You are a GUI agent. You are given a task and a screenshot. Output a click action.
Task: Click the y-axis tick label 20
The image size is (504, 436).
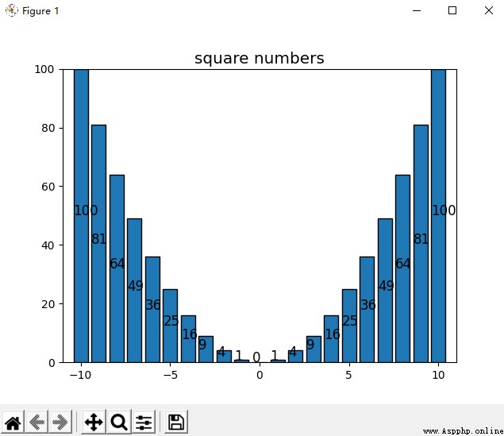pyautogui.click(x=48, y=304)
